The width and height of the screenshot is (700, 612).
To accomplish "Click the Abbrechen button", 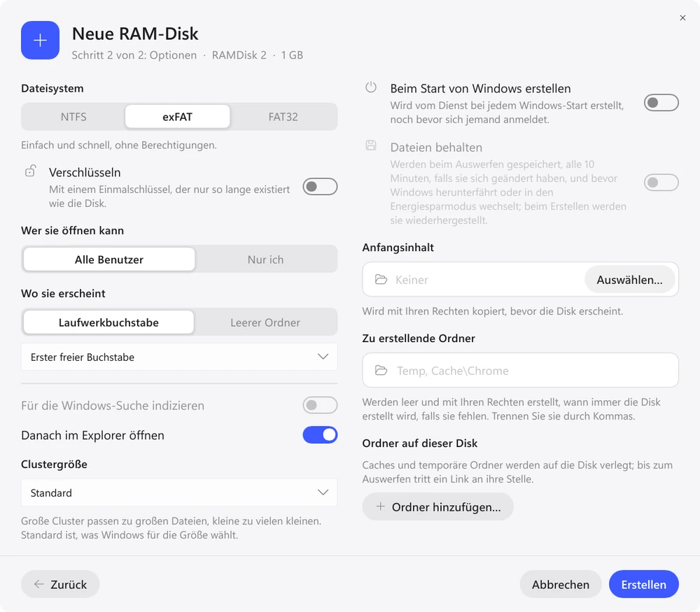I will pyautogui.click(x=561, y=584).
